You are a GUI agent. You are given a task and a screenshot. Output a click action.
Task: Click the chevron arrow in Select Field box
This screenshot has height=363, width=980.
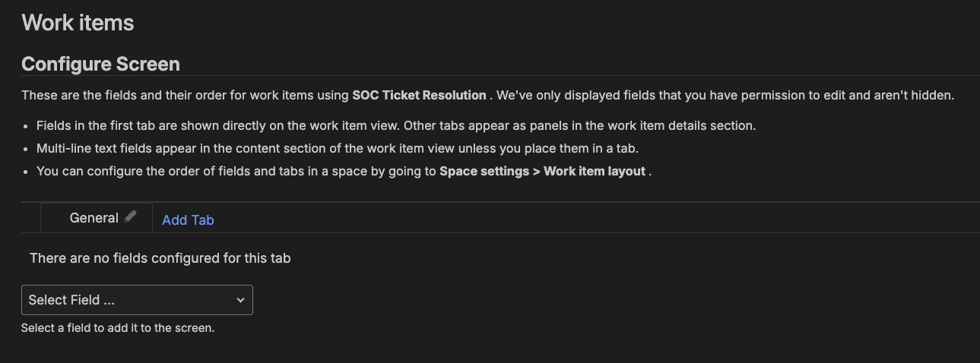point(240,300)
